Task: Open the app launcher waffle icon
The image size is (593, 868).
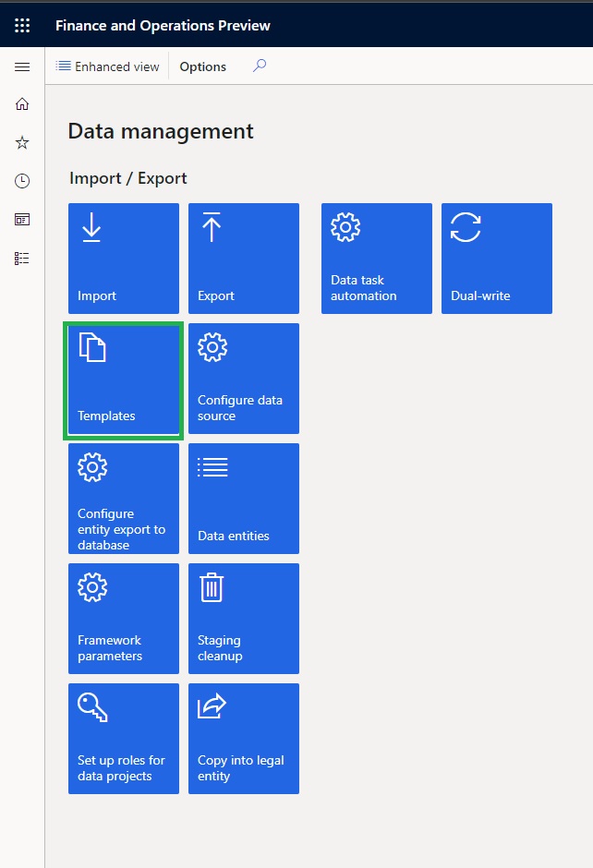Action: pyautogui.click(x=22, y=25)
